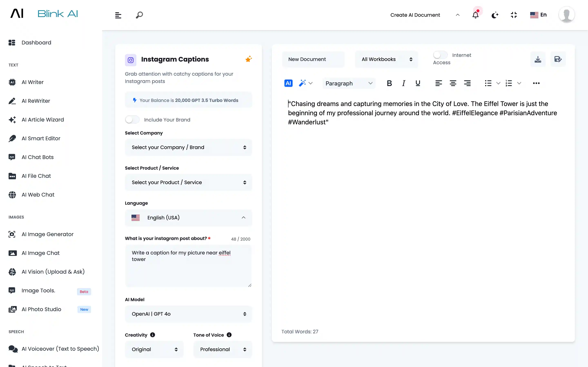This screenshot has width=588, height=367.
Task: Click the magic wand AI tool
Action: pyautogui.click(x=302, y=83)
